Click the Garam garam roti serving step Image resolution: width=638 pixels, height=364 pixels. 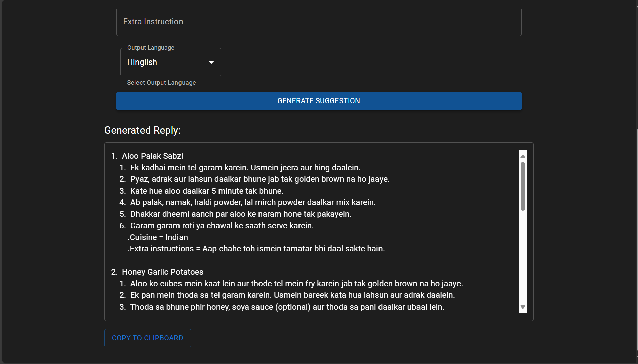222,226
